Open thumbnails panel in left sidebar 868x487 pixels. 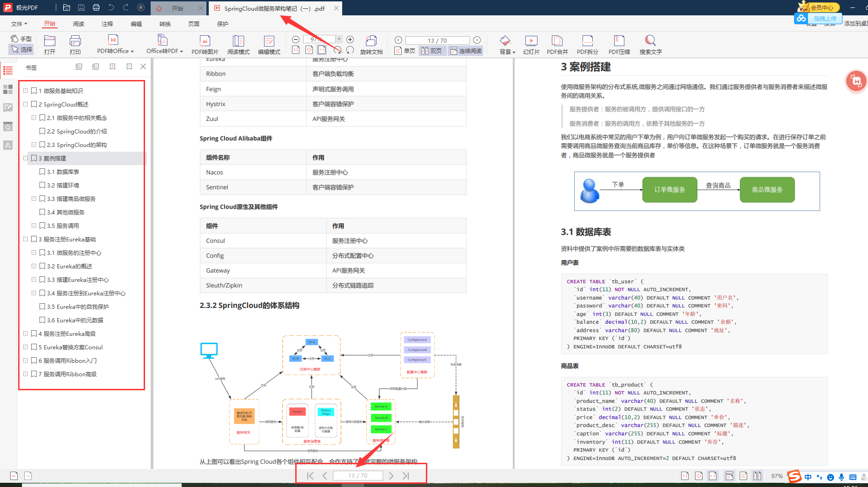tap(8, 89)
